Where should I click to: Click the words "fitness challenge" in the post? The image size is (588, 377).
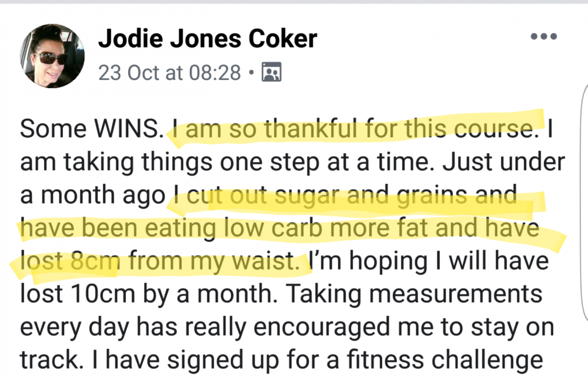tap(445, 360)
